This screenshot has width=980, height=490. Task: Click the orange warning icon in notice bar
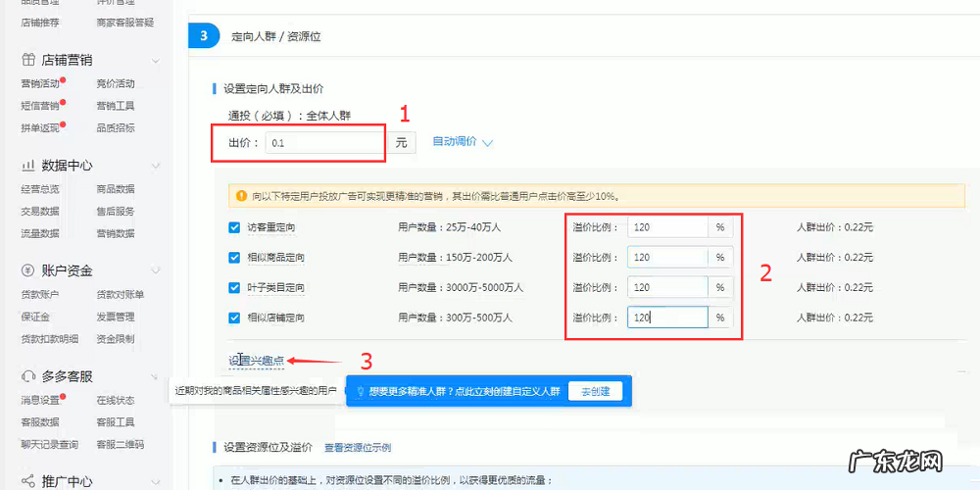pos(241,196)
